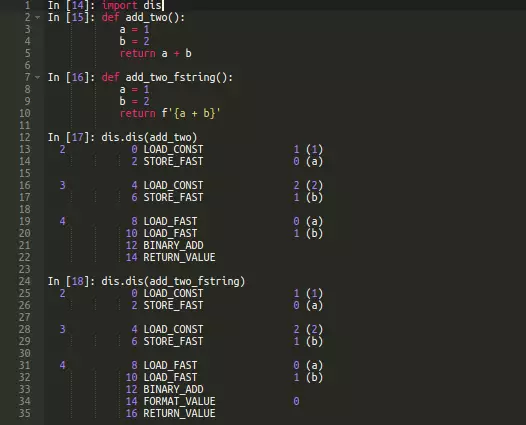Click the argument '0' after FORMAT_VALUE

(x=296, y=401)
